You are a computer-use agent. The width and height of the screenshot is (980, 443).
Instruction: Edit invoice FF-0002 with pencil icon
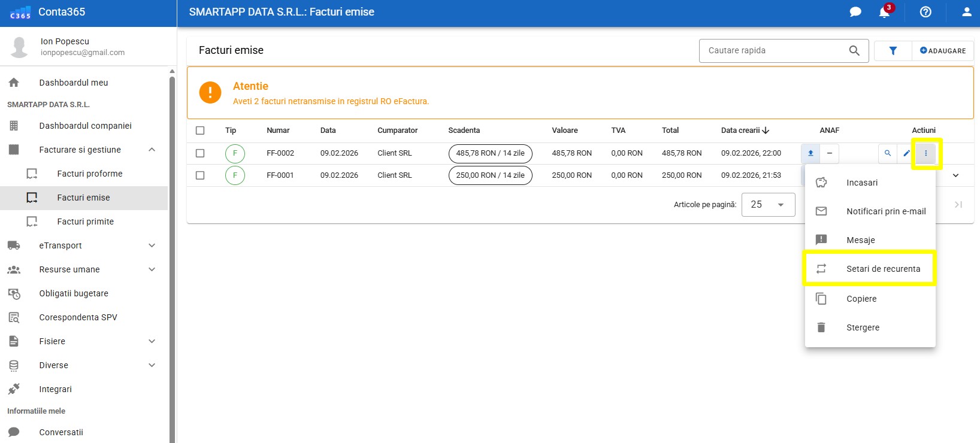point(906,153)
